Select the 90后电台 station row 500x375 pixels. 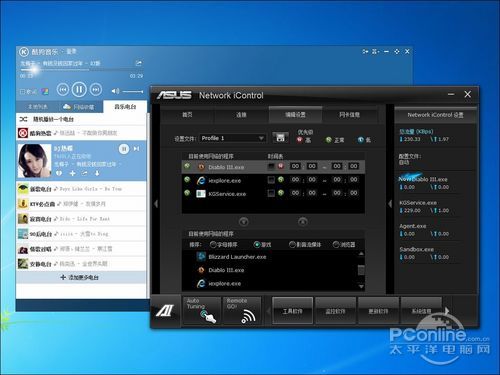81,234
